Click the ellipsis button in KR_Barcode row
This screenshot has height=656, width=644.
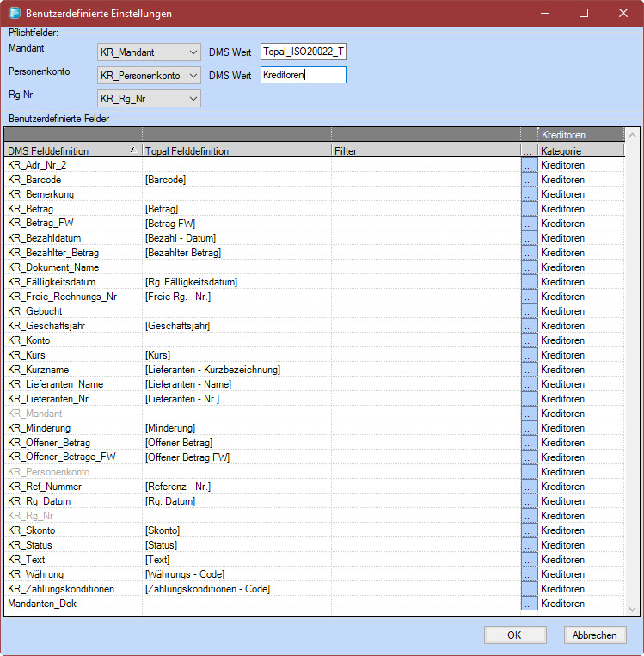click(529, 180)
